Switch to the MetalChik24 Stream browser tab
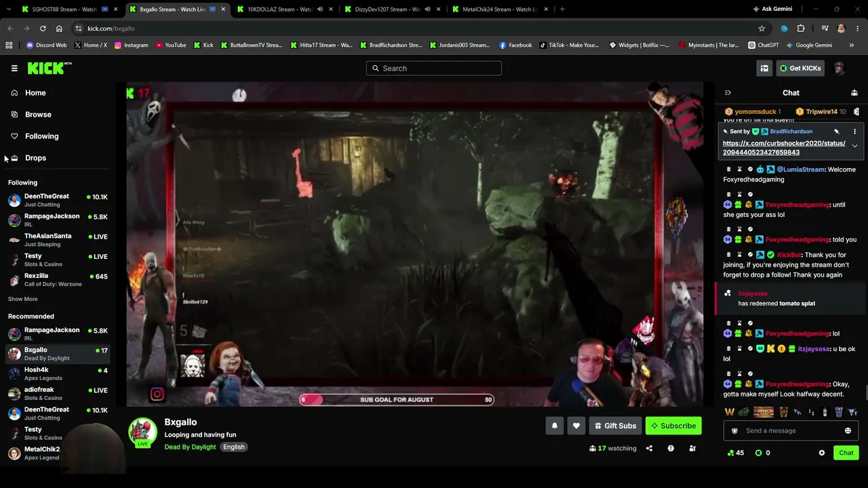This screenshot has height=488, width=868. pyautogui.click(x=500, y=9)
